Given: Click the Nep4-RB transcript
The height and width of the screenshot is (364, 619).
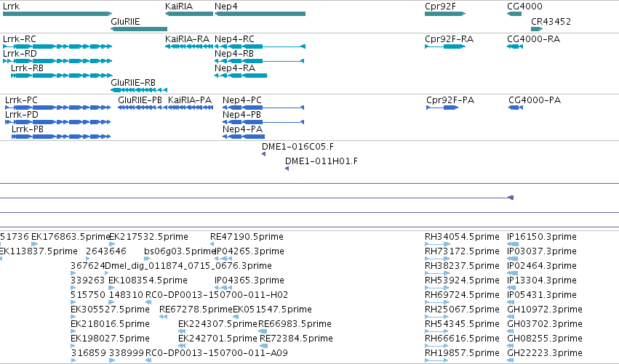Looking at the screenshot, I should [x=260, y=61].
